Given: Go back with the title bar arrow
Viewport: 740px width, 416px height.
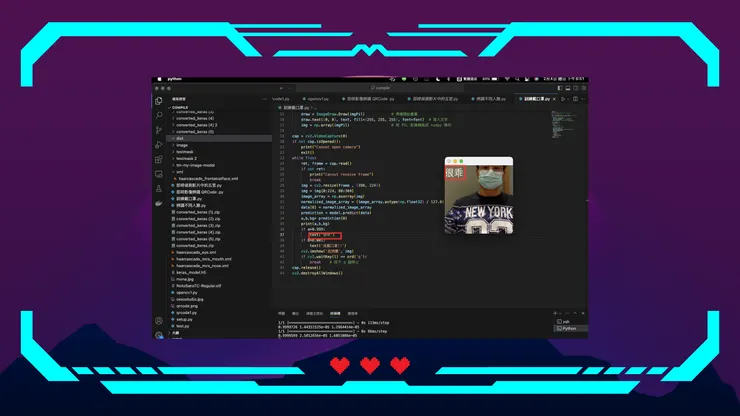Looking at the screenshot, I should [282, 88].
